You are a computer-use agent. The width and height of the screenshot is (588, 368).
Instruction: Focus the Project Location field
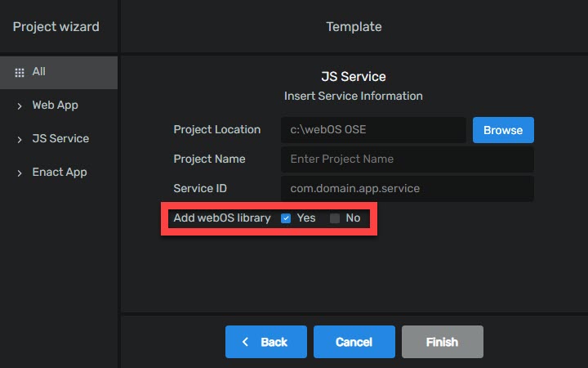[373, 129]
